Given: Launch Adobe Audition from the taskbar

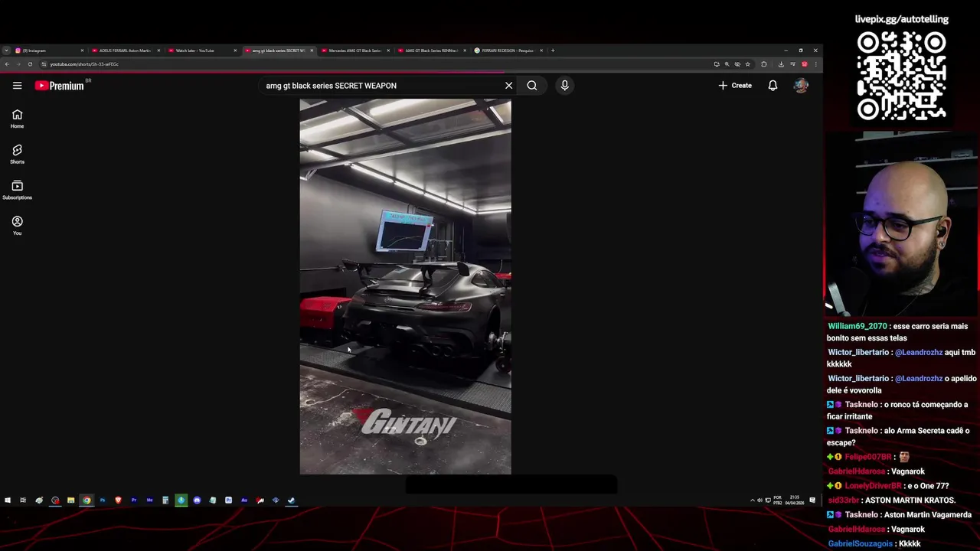Looking at the screenshot, I should (x=244, y=500).
